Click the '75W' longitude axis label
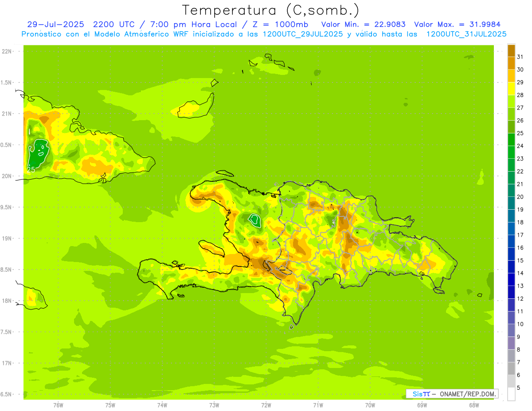The width and height of the screenshot is (532, 411). click(110, 405)
